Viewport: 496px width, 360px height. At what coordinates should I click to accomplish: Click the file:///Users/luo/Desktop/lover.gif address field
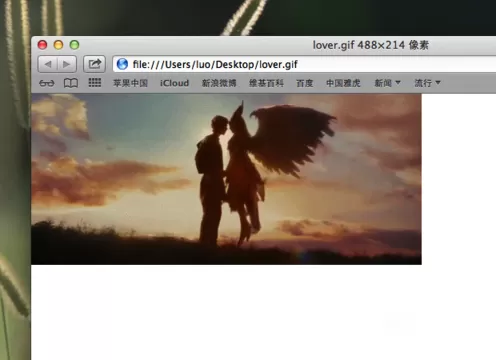(x=304, y=64)
